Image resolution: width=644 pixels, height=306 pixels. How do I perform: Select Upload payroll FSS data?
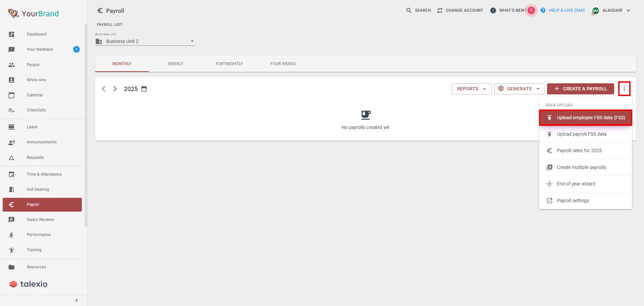(586, 134)
